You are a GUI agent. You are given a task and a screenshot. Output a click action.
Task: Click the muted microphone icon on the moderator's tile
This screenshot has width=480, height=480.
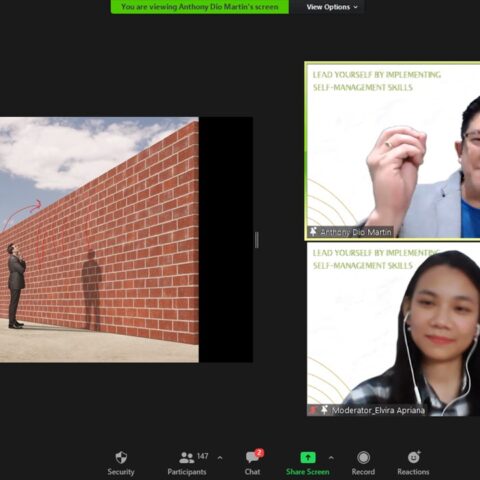point(312,410)
